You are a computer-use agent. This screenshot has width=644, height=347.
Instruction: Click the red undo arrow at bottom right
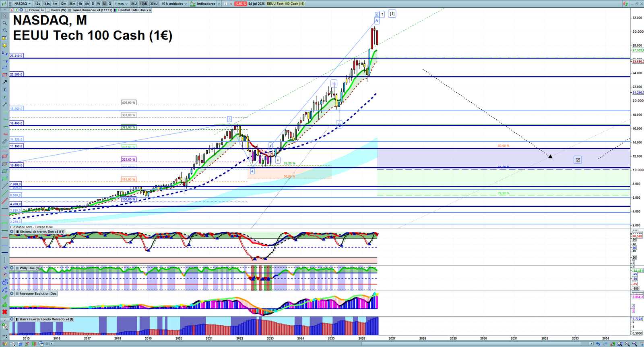click(x=598, y=344)
